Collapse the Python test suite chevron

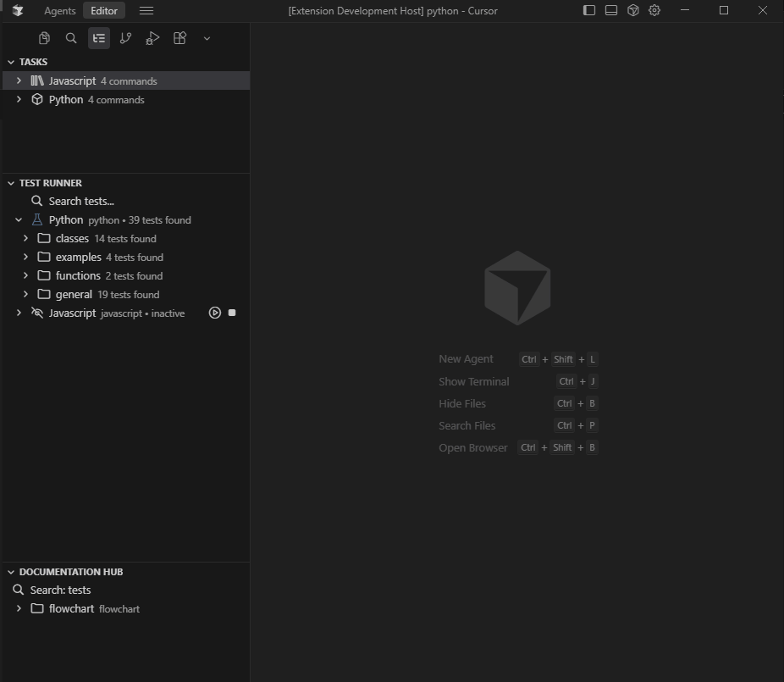19,219
